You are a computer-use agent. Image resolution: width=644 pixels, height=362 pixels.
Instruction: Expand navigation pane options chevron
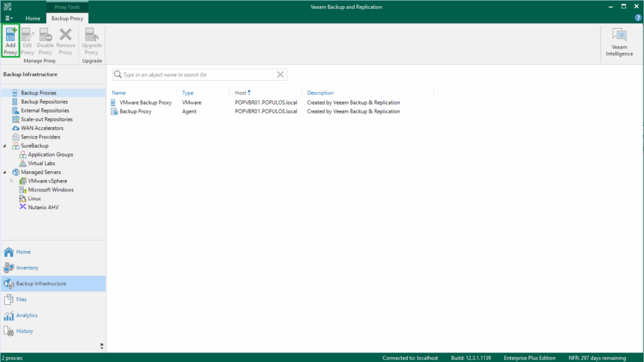102,346
